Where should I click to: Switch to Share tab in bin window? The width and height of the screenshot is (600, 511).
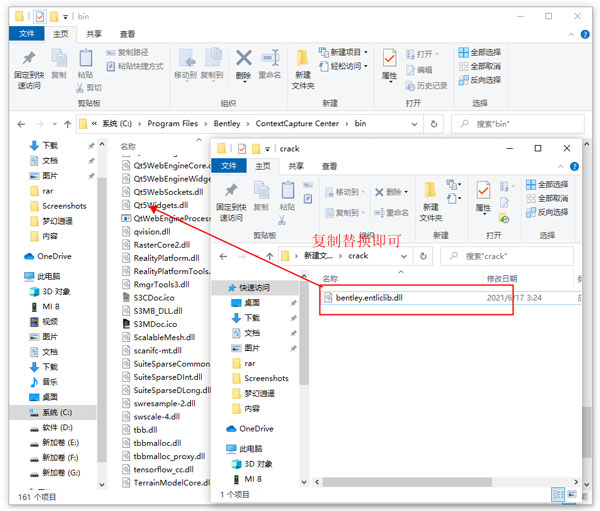pyautogui.click(x=94, y=34)
